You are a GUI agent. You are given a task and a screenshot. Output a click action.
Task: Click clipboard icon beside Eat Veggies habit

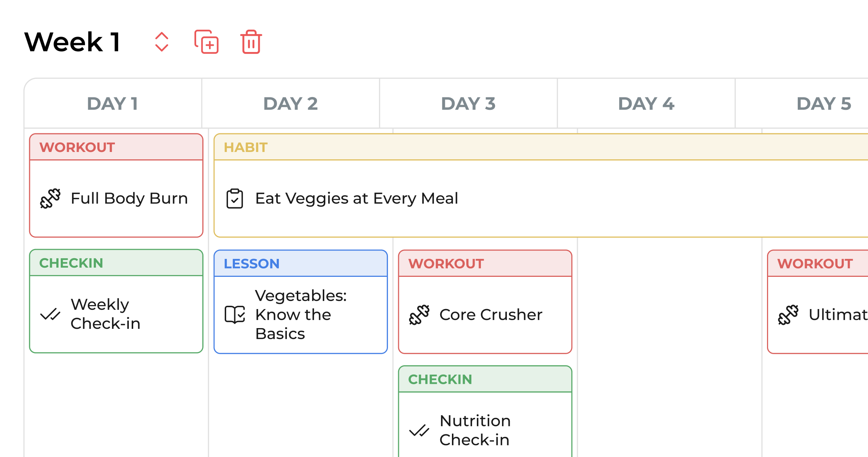[235, 198]
